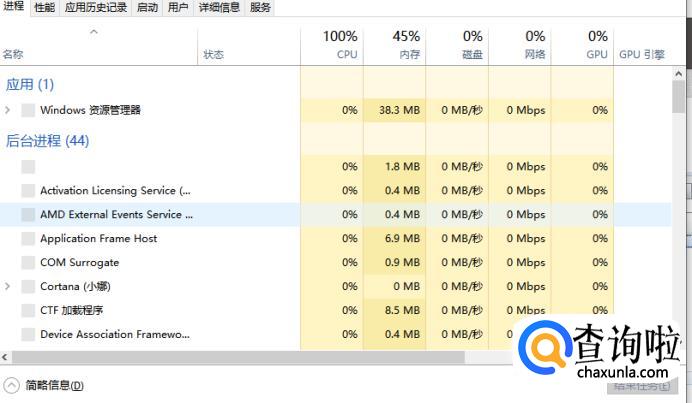Click the Application Frame Host icon
This screenshot has height=403, width=692.
pyautogui.click(x=28, y=239)
